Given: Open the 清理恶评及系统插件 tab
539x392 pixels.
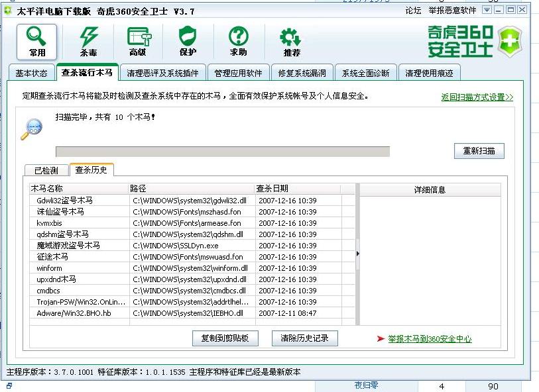Looking at the screenshot, I should click(162, 73).
